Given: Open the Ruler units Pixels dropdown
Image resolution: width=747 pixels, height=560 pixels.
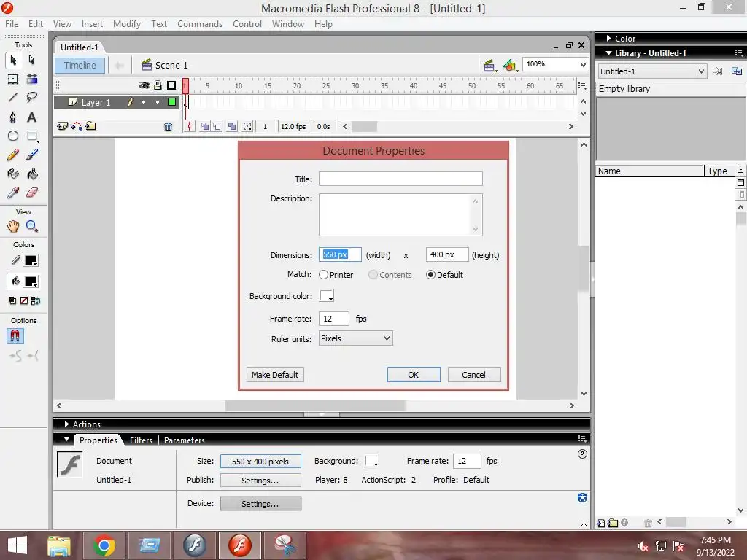Looking at the screenshot, I should pyautogui.click(x=356, y=338).
